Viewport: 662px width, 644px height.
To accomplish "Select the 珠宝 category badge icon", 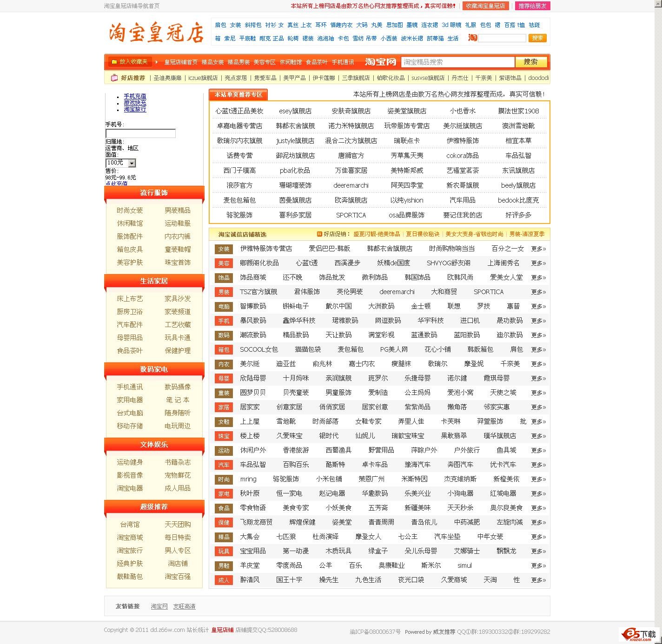I will coord(224,436).
